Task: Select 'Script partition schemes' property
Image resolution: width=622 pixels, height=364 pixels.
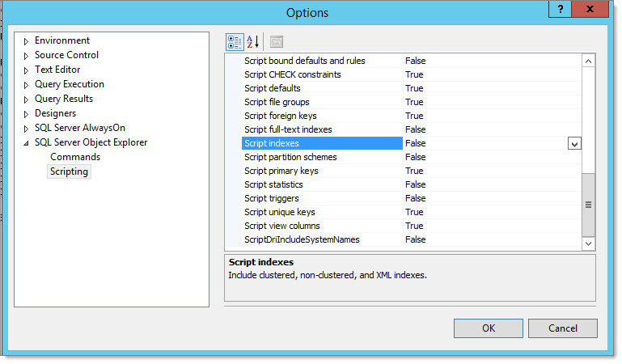Action: pyautogui.click(x=290, y=157)
